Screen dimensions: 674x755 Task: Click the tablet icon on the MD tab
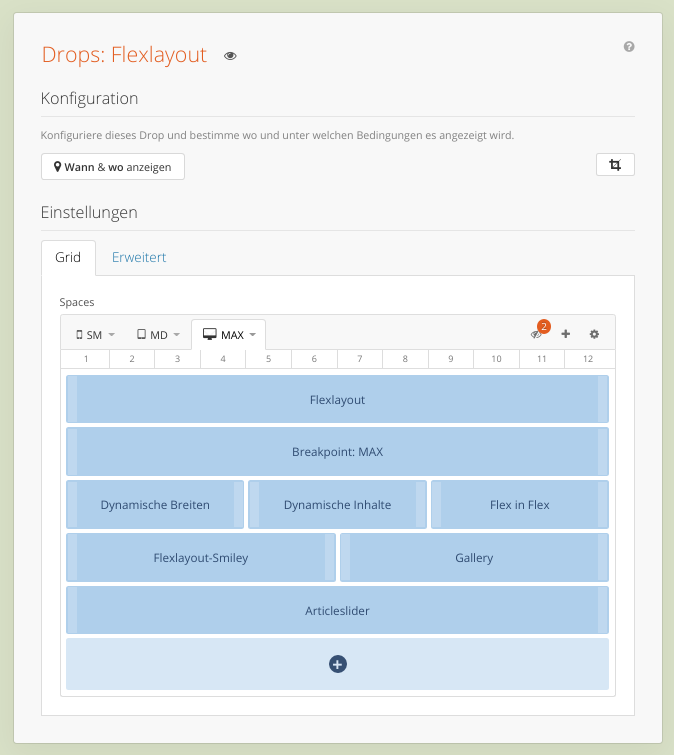[141, 334]
